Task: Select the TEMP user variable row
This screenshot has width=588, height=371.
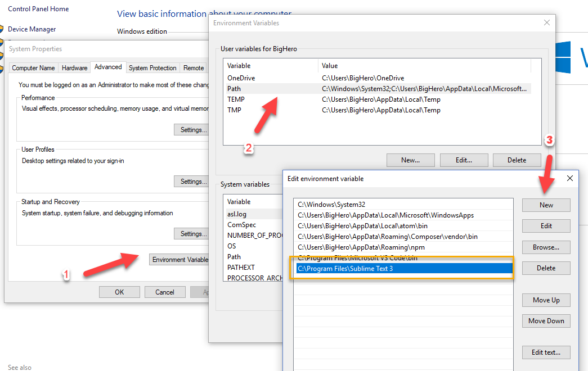Action: coord(236,99)
